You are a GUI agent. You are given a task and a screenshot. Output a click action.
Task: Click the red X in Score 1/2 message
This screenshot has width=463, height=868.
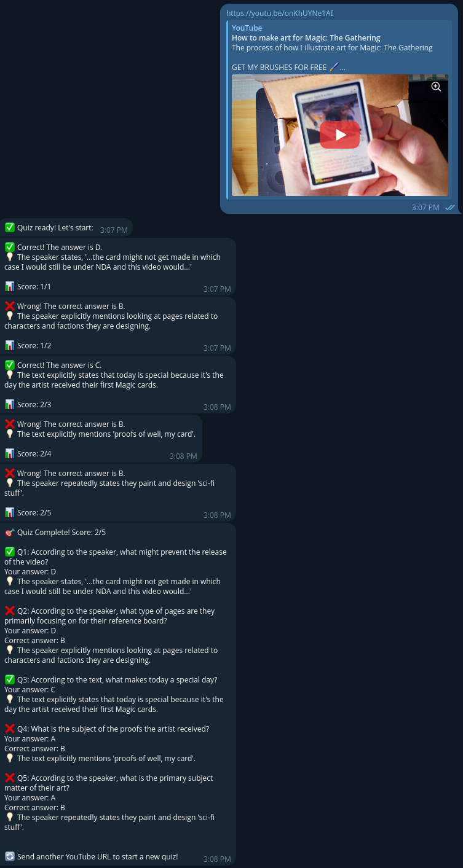(9, 306)
